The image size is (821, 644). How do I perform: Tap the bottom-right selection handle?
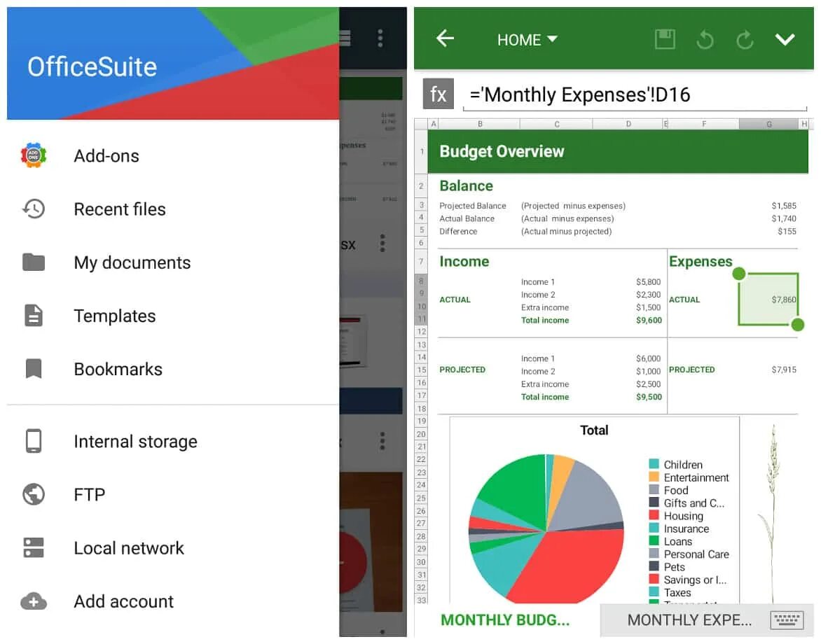point(797,325)
